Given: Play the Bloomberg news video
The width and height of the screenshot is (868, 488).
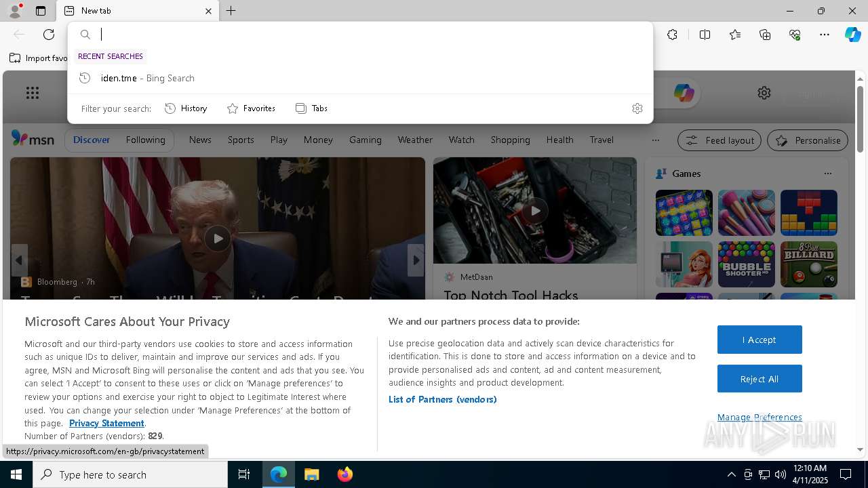Looking at the screenshot, I should click(x=218, y=239).
